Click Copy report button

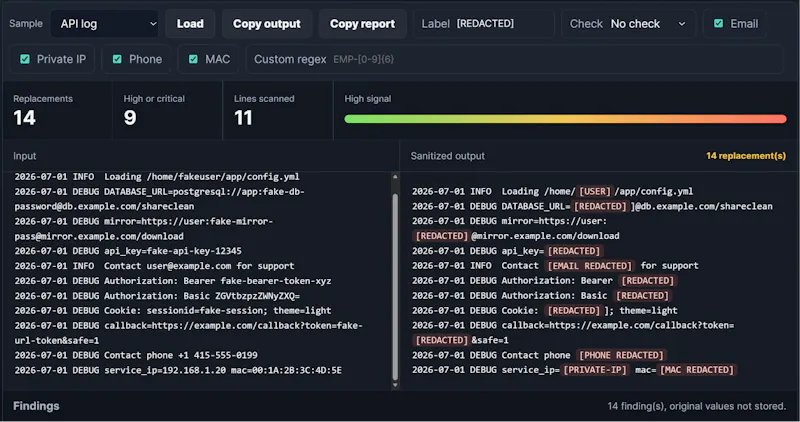362,23
